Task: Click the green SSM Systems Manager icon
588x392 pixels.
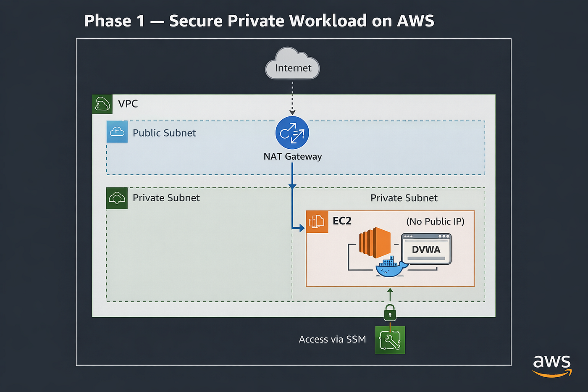Action: pyautogui.click(x=390, y=340)
